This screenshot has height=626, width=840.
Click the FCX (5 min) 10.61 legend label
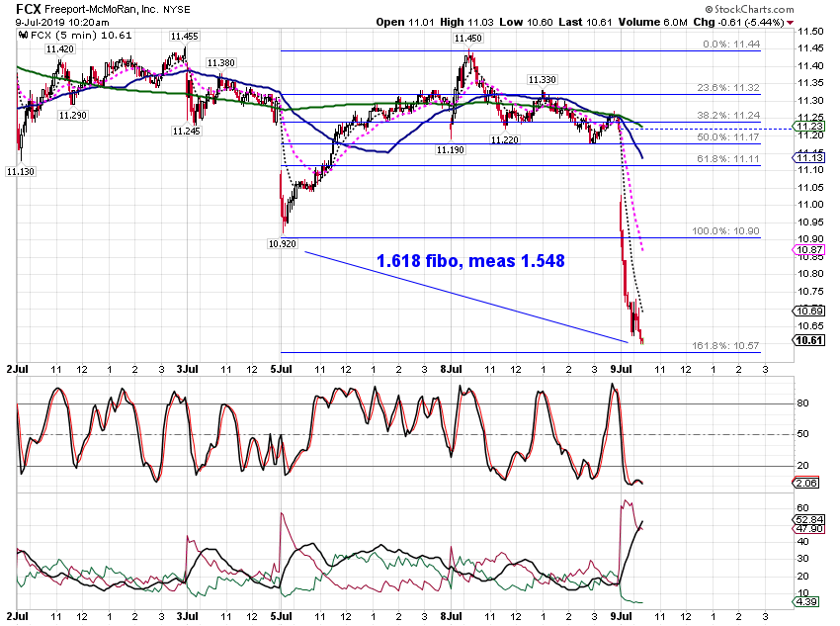click(x=81, y=36)
